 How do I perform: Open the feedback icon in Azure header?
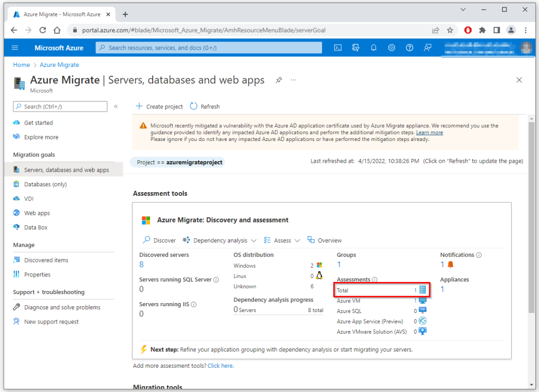[427, 48]
